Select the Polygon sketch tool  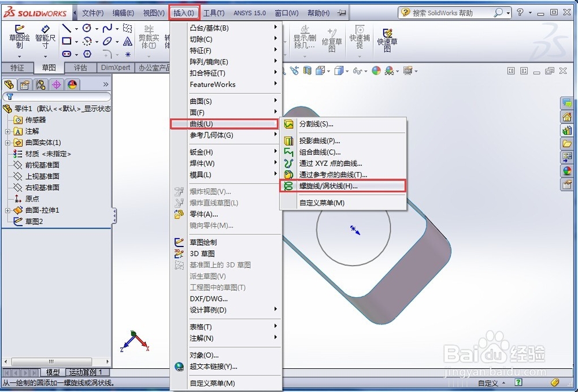(x=87, y=54)
